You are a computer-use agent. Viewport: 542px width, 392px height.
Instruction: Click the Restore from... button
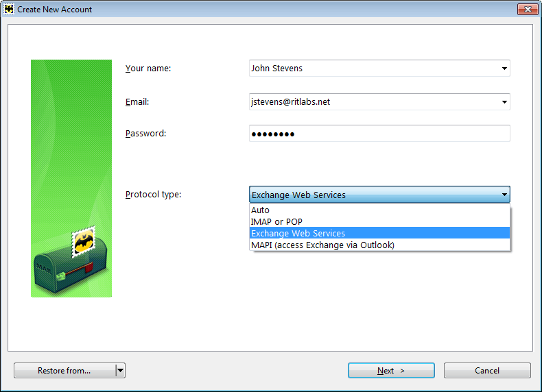(x=64, y=371)
